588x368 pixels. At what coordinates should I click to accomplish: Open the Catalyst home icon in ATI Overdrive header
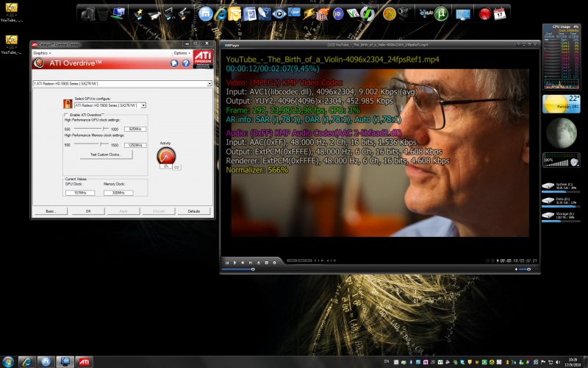coord(174,63)
